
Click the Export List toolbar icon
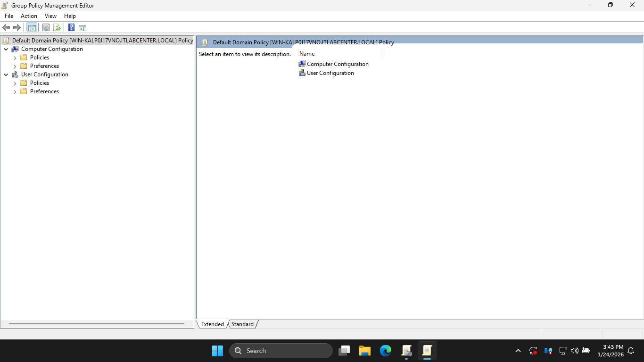coord(57,28)
